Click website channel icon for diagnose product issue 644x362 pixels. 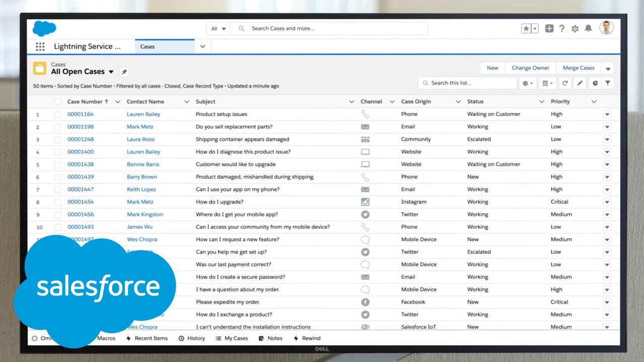coord(365,152)
